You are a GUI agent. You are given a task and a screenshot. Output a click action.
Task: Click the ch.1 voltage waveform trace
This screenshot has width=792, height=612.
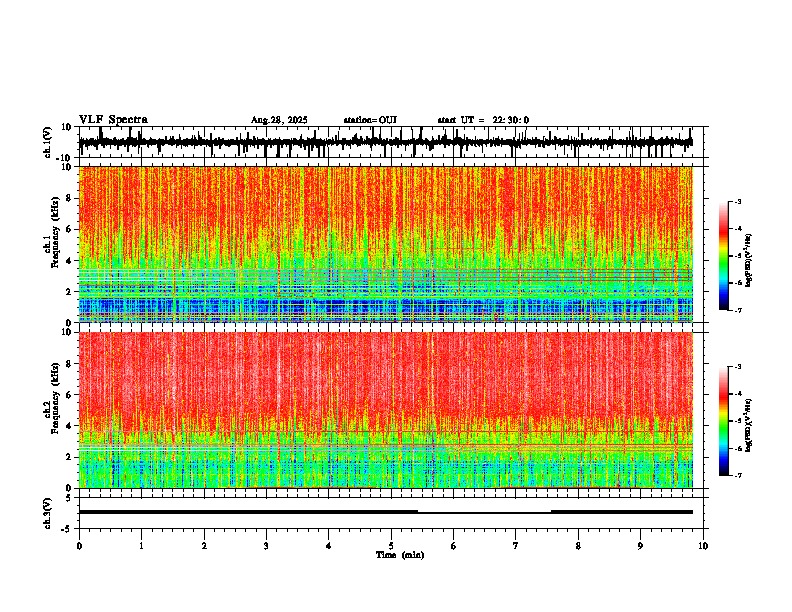pyautogui.click(x=385, y=142)
